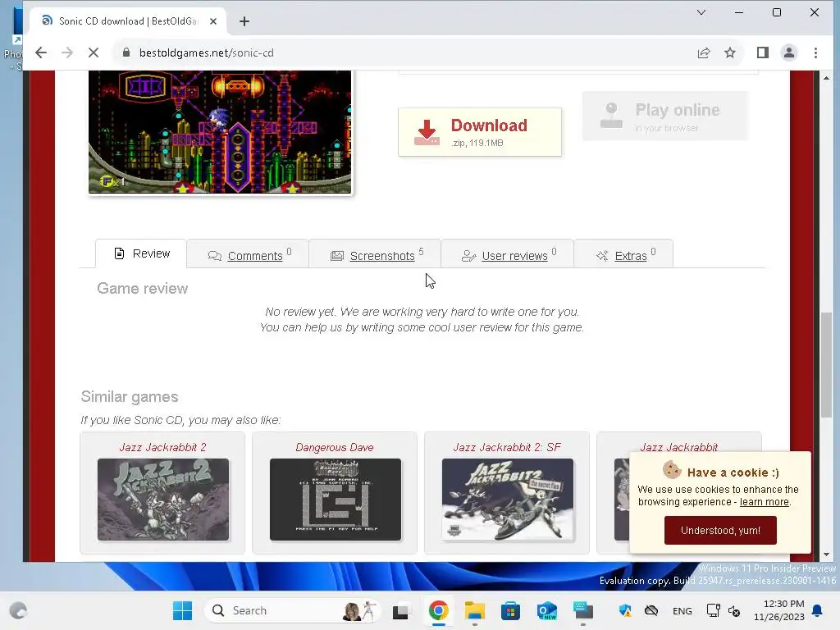Click the Jazz Jackrabbit 2: SF thumbnail
This screenshot has height=630, width=840.
pos(507,500)
